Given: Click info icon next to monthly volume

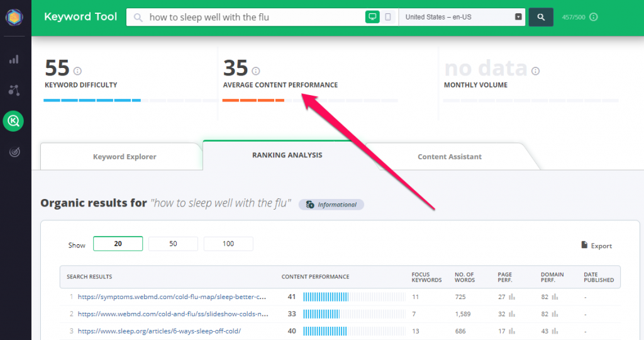Looking at the screenshot, I should click(x=535, y=71).
